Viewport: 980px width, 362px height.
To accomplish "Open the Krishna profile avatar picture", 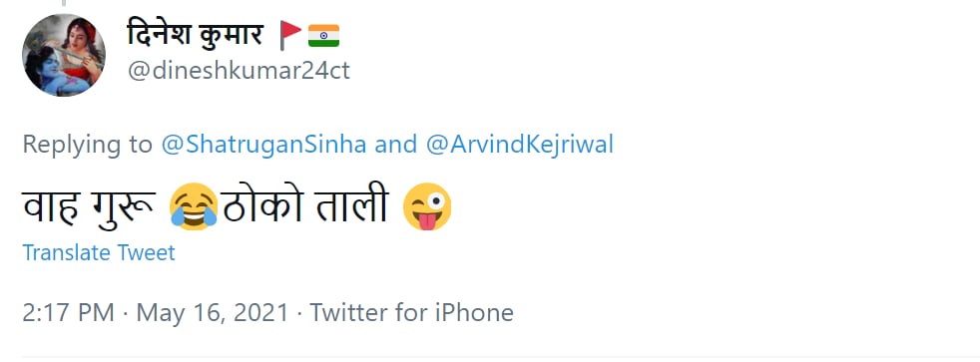I will (64, 55).
